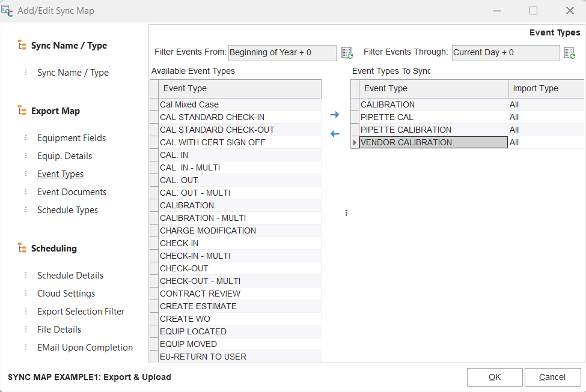586x392 pixels.
Task: Open Schedule Types section
Action: coord(67,210)
